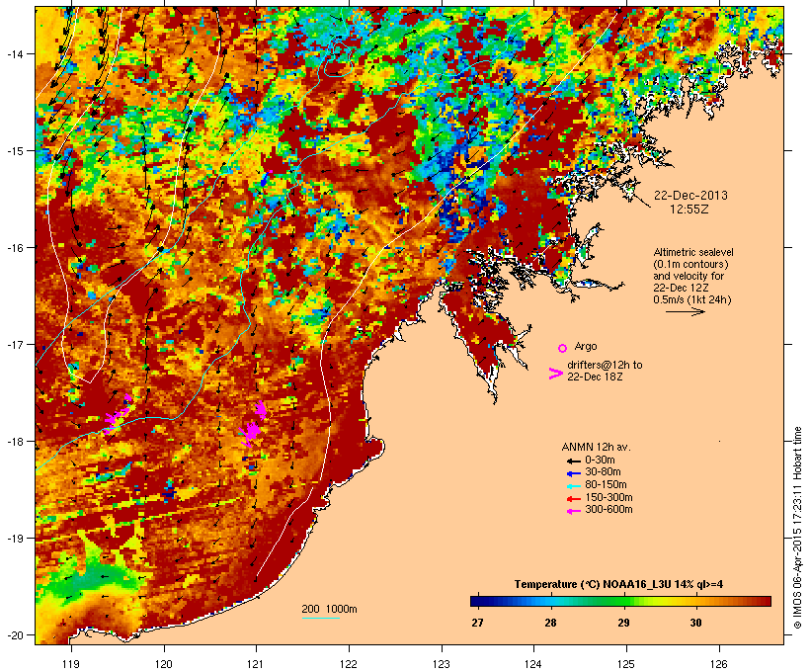Click the magenta drifters arrowhead legend symbol
Image resolution: width=810 pixels, height=672 pixels.
[x=555, y=374]
